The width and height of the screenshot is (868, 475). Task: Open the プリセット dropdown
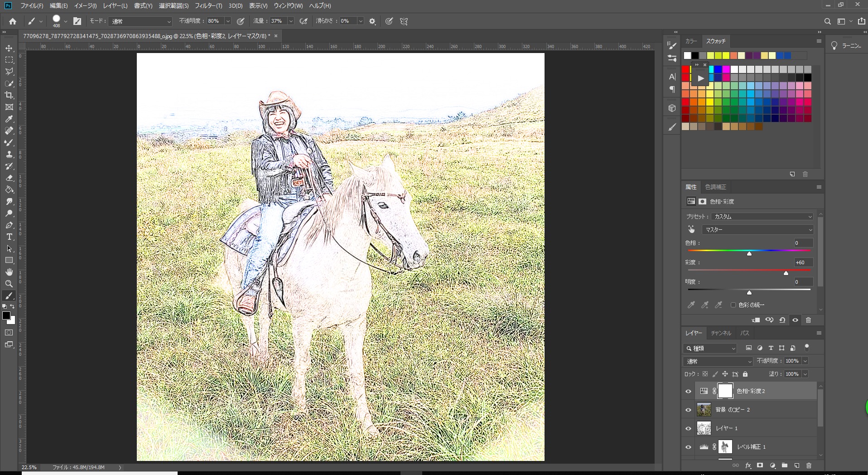(x=762, y=217)
